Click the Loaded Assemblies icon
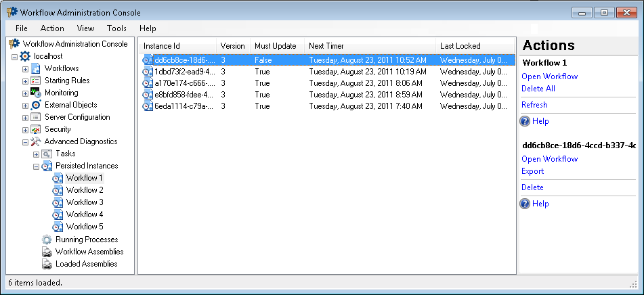Viewport: 644px width, 295px height. [47, 264]
